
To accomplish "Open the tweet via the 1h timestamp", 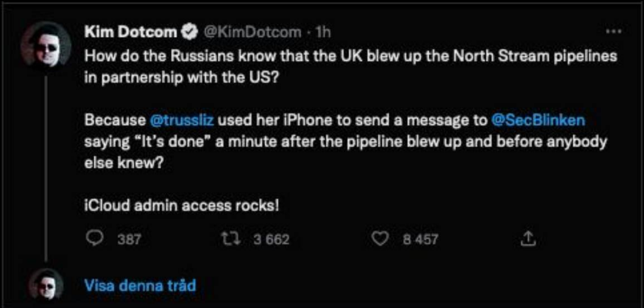I will (322, 32).
